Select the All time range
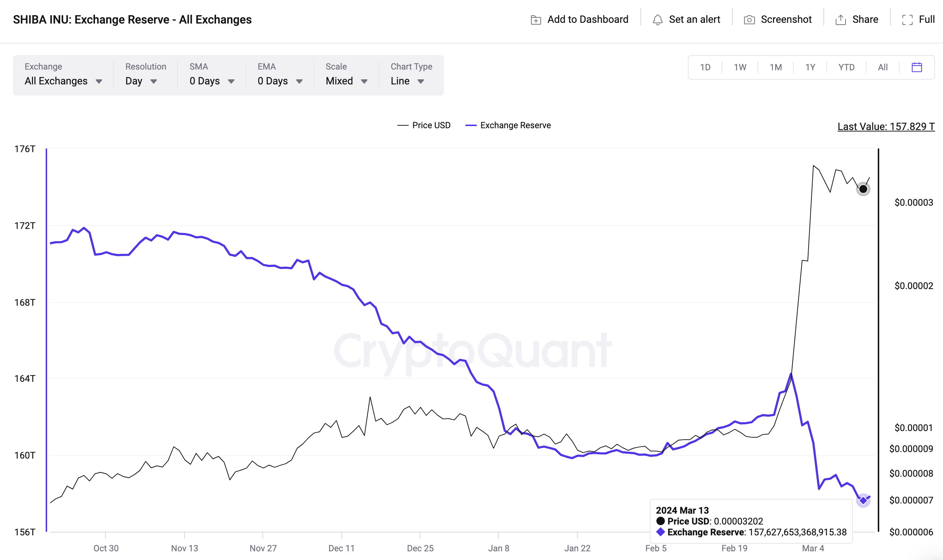 point(882,67)
